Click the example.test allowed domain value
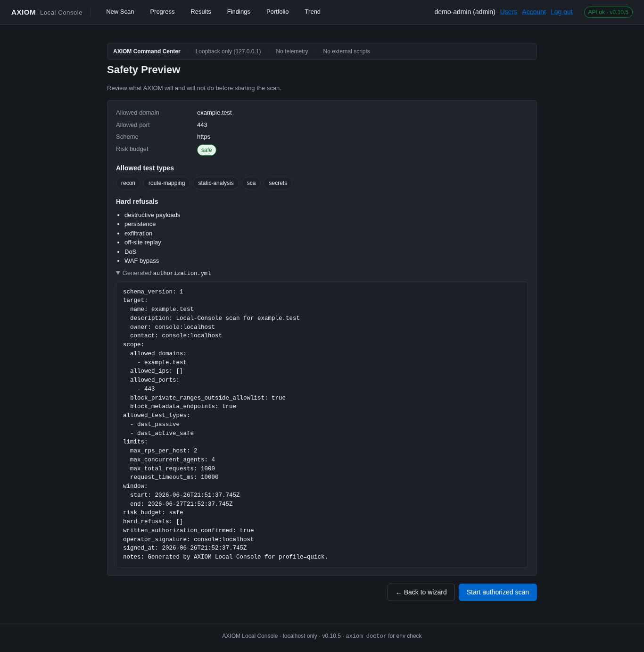This screenshot has width=644, height=652. tap(215, 113)
